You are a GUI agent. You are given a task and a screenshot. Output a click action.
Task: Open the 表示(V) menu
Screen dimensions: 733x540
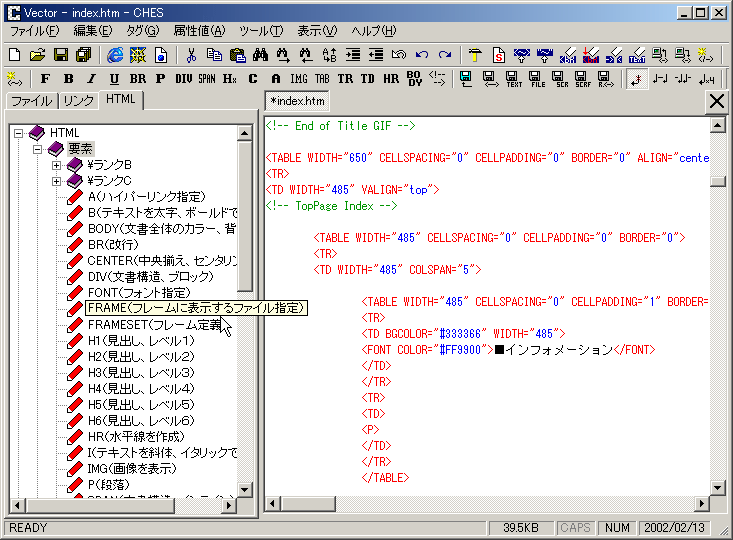[x=317, y=31]
